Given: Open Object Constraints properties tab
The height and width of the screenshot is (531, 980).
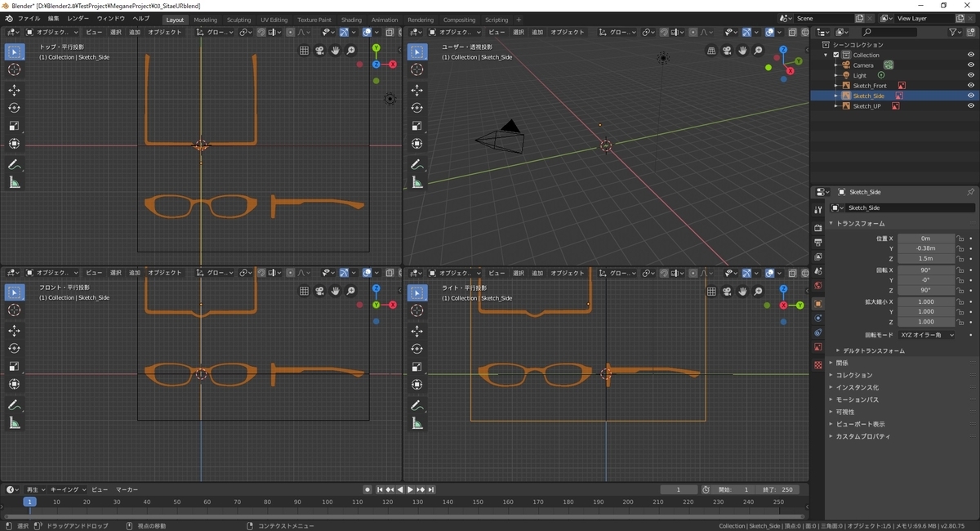Looking at the screenshot, I should [x=818, y=332].
